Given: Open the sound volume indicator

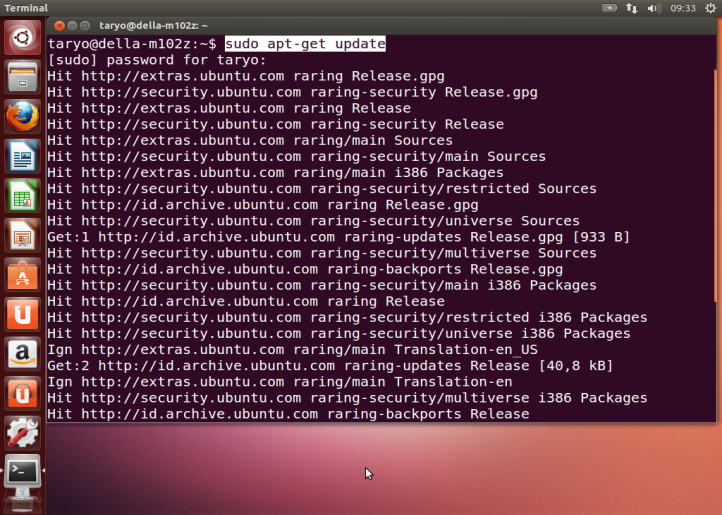Looking at the screenshot, I should [x=654, y=8].
